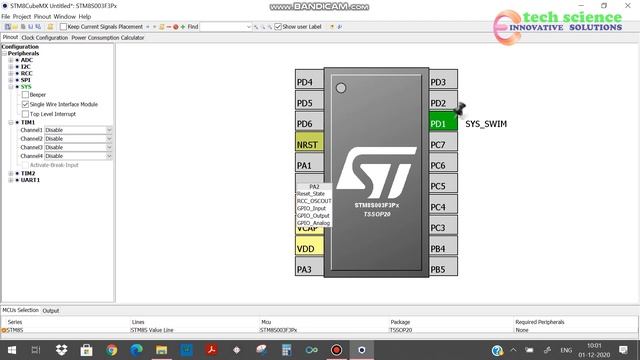Choose RCC_OSCOUT in the PA2 popup
The height and width of the screenshot is (360, 640).
coord(314,201)
